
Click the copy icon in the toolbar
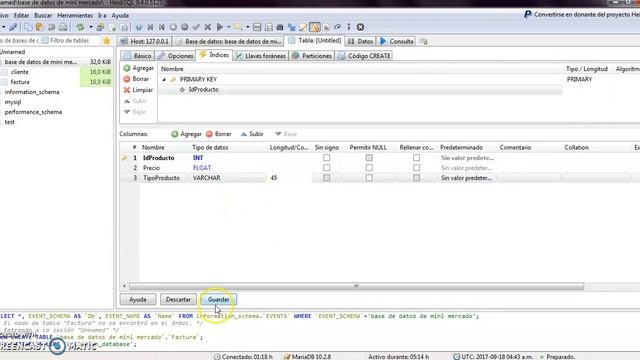tap(28, 27)
